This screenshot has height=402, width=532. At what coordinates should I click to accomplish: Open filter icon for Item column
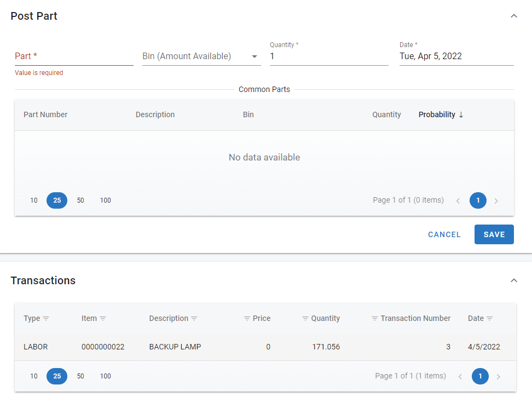click(x=103, y=319)
